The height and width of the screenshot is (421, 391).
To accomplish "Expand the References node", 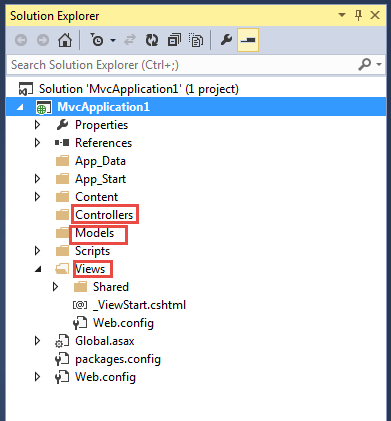I will click(x=37, y=143).
